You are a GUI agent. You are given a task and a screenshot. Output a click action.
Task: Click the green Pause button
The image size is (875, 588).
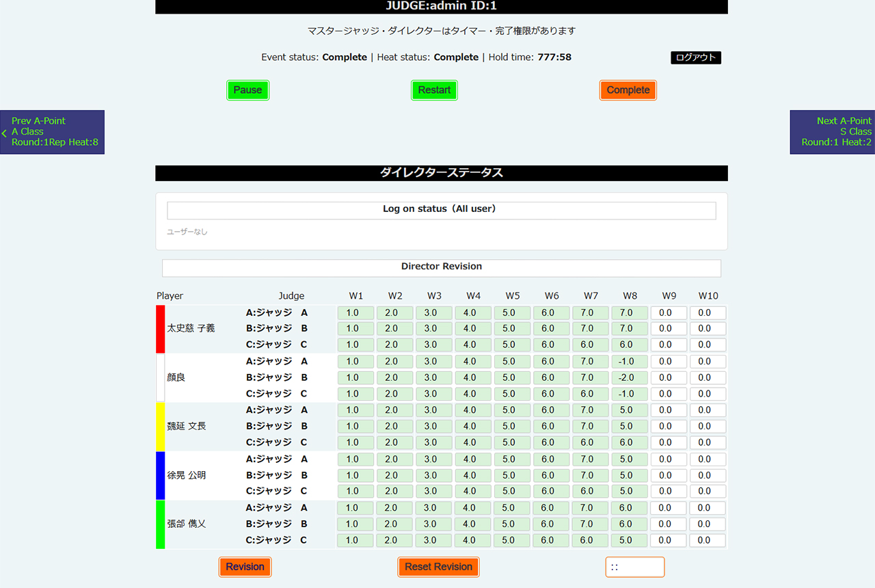click(x=247, y=90)
